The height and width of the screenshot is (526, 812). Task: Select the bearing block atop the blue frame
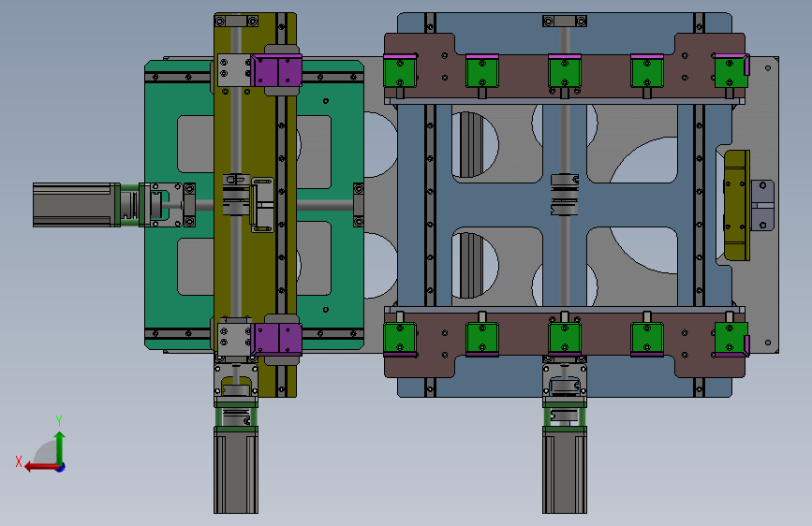[x=565, y=22]
